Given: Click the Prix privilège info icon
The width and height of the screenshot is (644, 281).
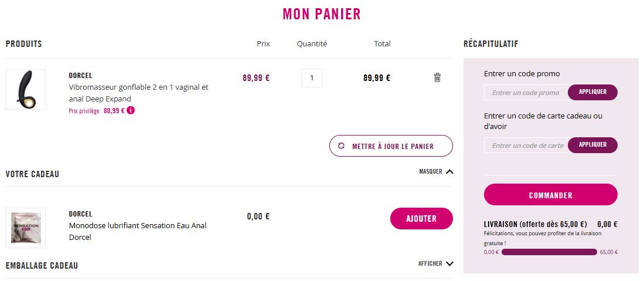Looking at the screenshot, I should [131, 110].
